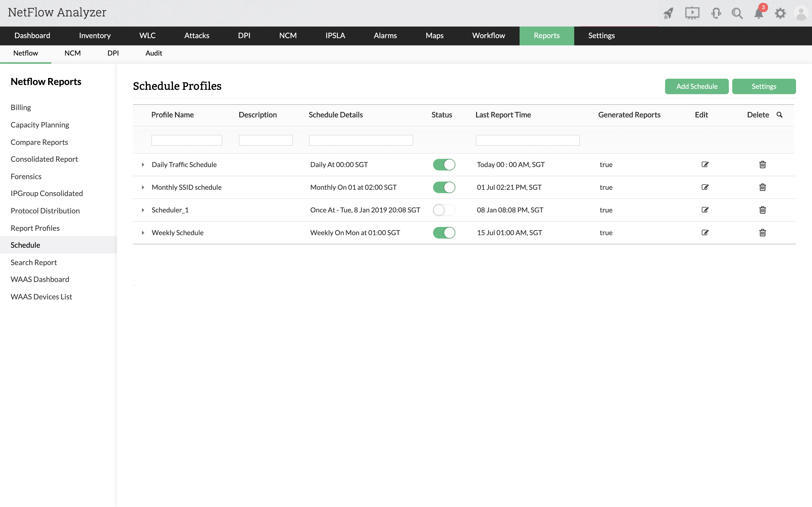The width and height of the screenshot is (812, 507).
Task: Edit the Daily Traffic Schedule profile
Action: pyautogui.click(x=705, y=164)
